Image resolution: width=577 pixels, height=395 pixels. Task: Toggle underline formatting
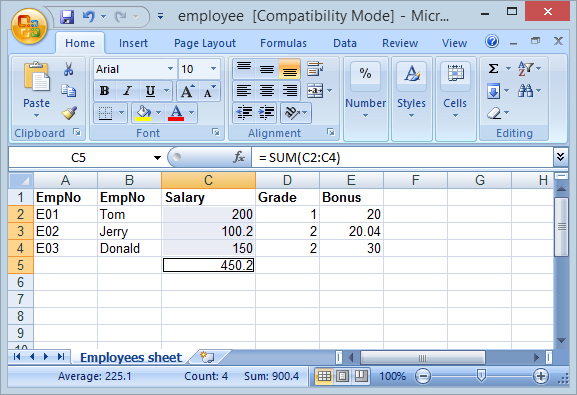tap(150, 91)
